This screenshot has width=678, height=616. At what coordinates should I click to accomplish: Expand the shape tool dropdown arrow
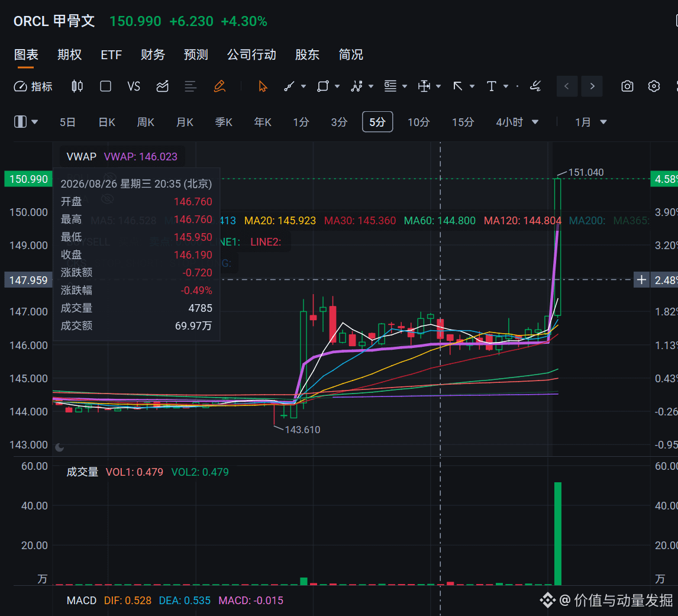[x=337, y=86]
